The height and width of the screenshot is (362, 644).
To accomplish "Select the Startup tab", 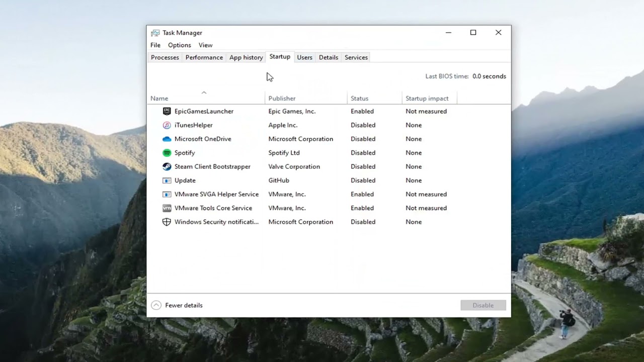I will [x=280, y=57].
